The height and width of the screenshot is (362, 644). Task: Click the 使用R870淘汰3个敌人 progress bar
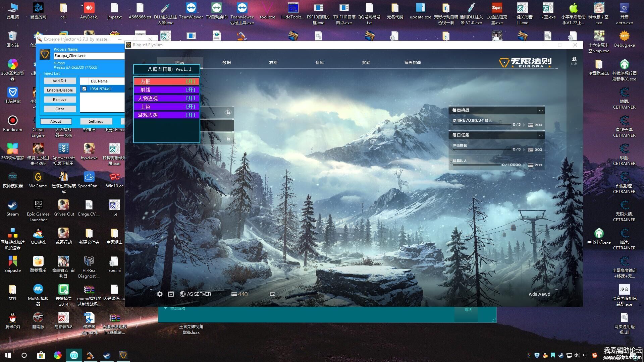click(482, 125)
